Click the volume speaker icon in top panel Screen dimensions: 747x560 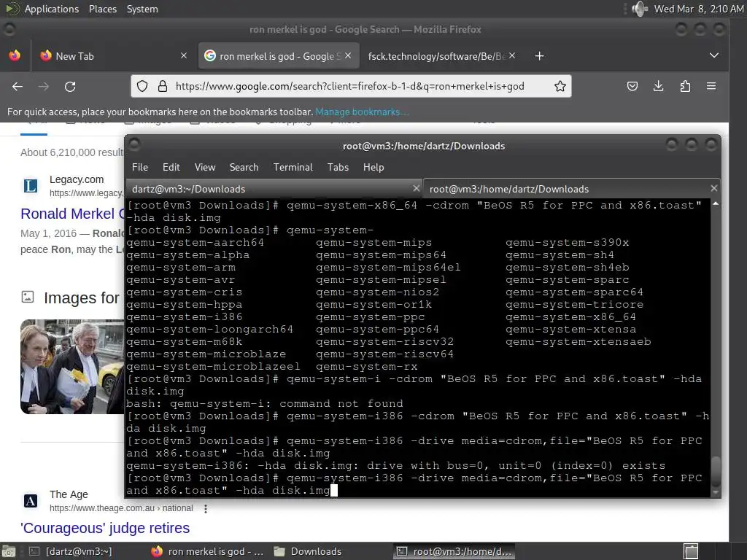click(x=639, y=9)
